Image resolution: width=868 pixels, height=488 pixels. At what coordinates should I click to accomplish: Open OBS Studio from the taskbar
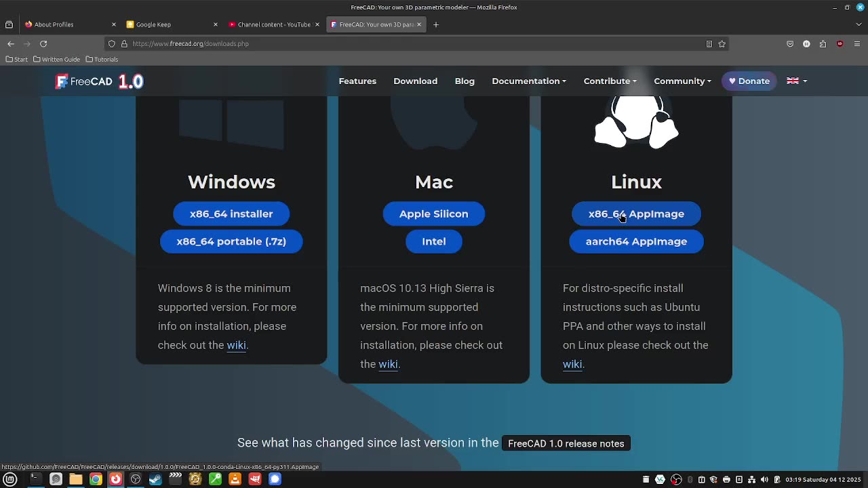pos(136,479)
